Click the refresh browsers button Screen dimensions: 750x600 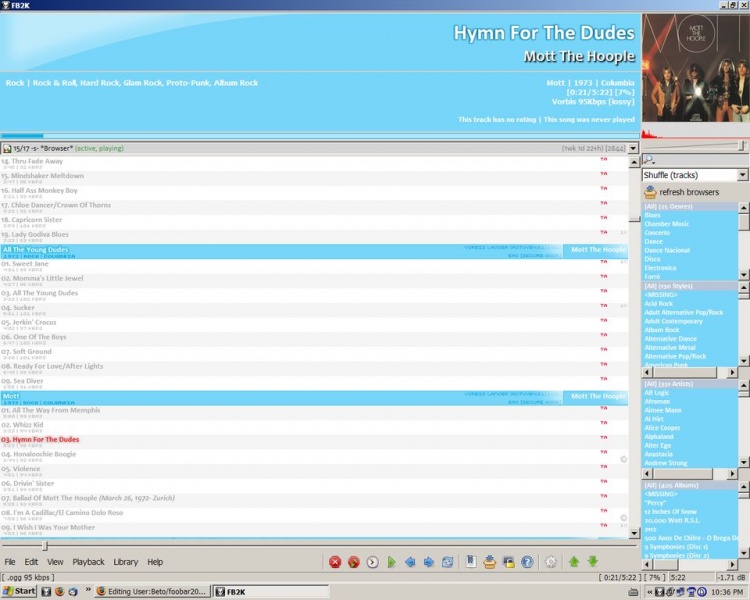tap(688, 191)
